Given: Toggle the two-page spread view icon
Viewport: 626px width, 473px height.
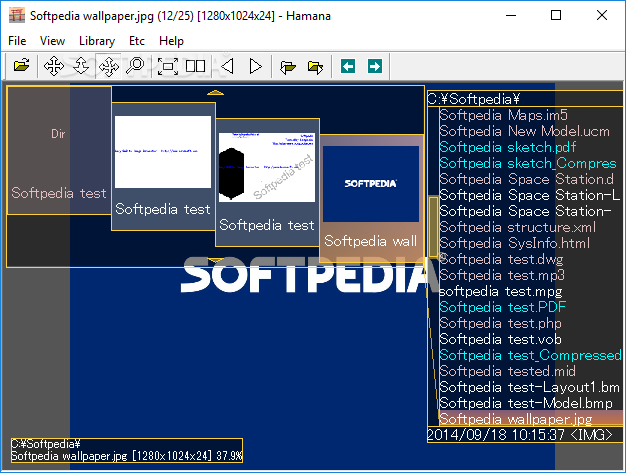Looking at the screenshot, I should click(195, 66).
